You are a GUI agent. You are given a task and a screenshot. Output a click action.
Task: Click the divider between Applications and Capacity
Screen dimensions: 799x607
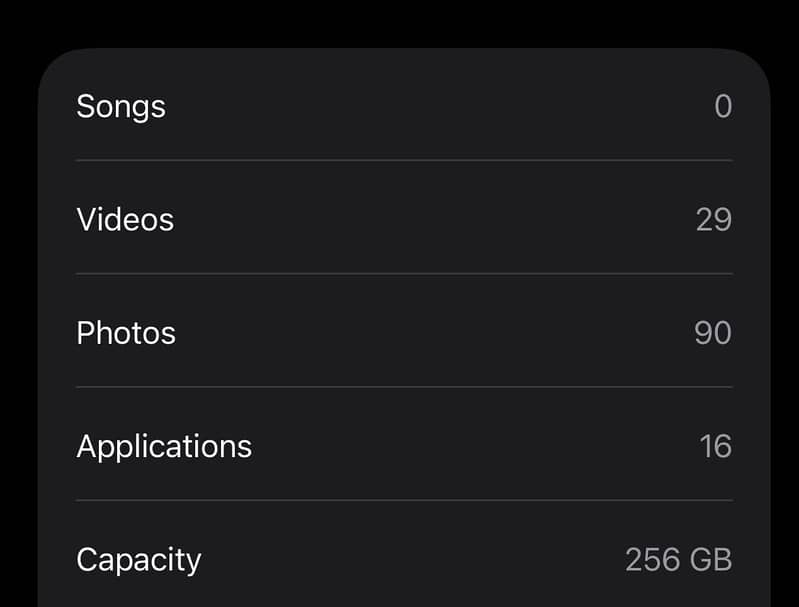404,500
